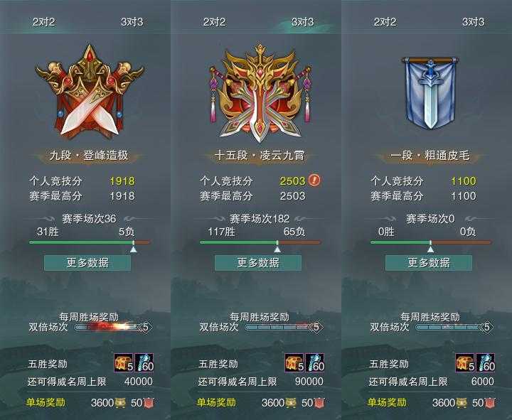This screenshot has width=512, height=420.
Task: Click win-loss bar marker for 117胜 65负
Action: point(277,249)
